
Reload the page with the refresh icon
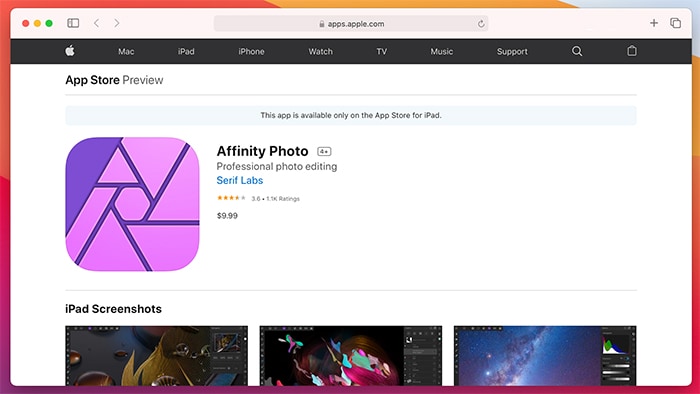coord(481,24)
